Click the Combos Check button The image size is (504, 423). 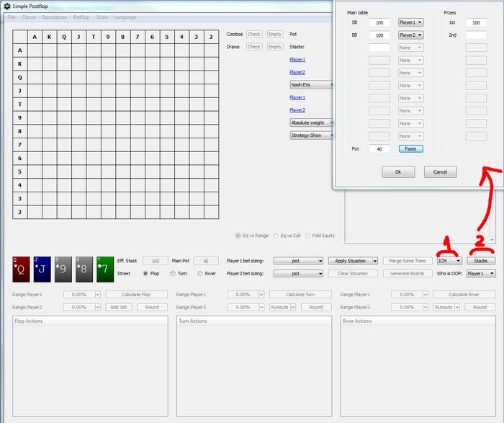click(x=254, y=34)
